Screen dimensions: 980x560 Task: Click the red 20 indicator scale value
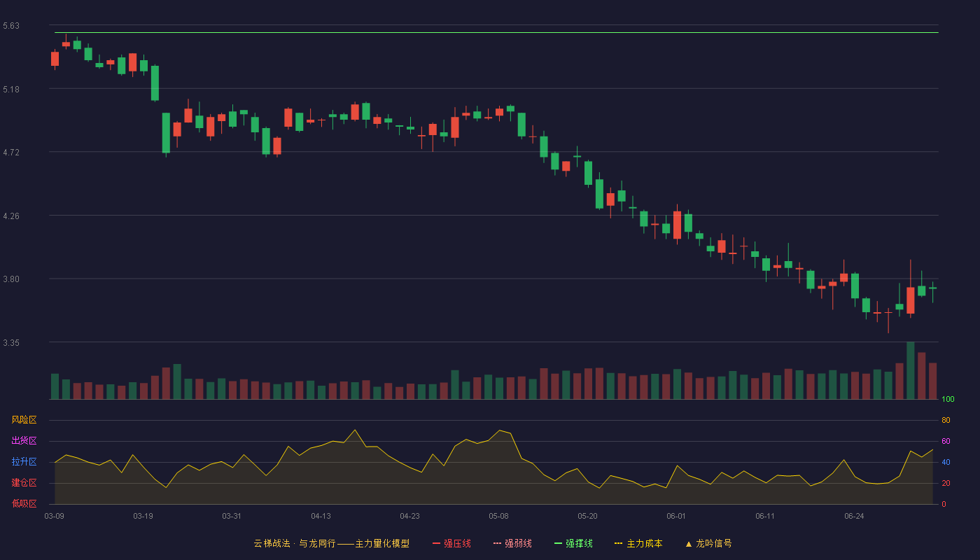point(946,483)
